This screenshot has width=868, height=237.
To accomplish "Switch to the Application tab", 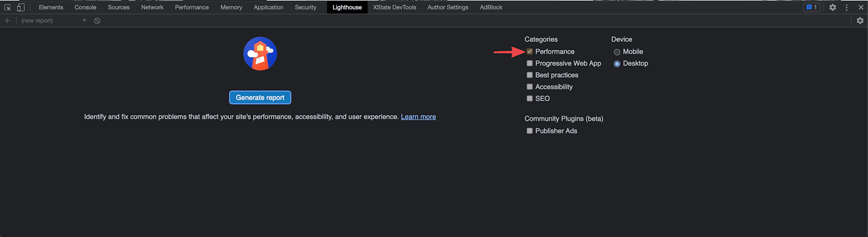I will [x=269, y=7].
